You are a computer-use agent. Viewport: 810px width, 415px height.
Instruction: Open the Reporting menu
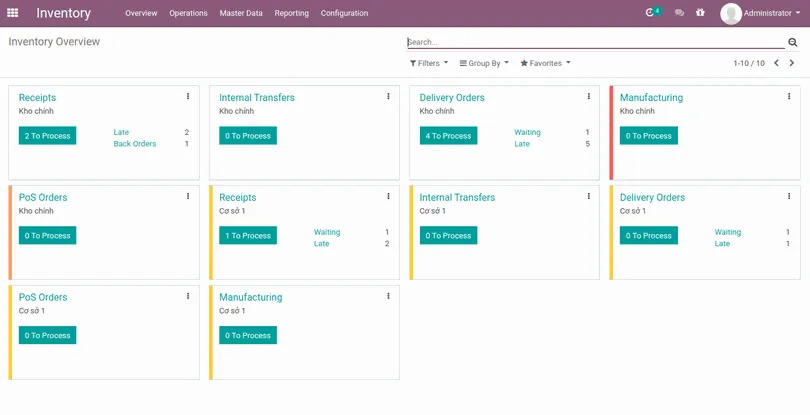tap(291, 13)
